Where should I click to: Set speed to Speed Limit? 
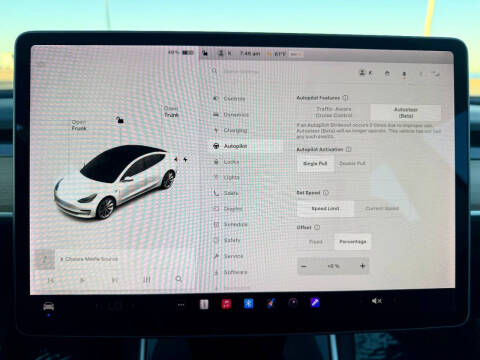coord(325,208)
